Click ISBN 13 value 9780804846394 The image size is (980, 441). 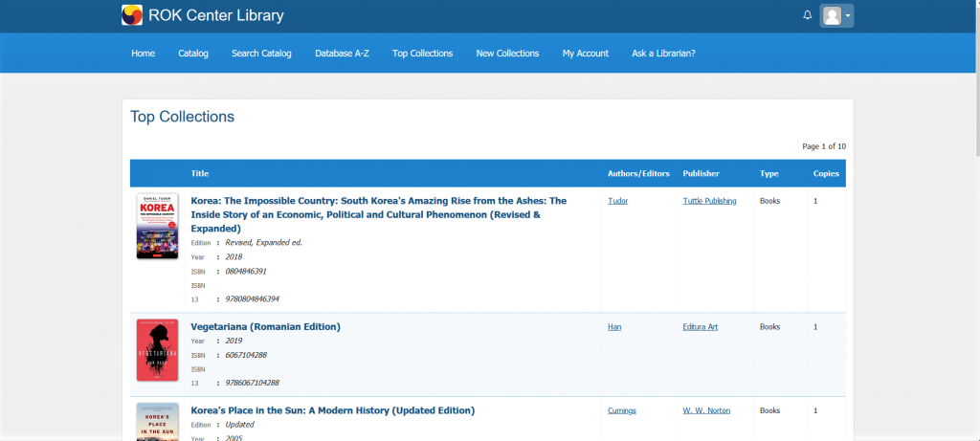[x=252, y=299]
